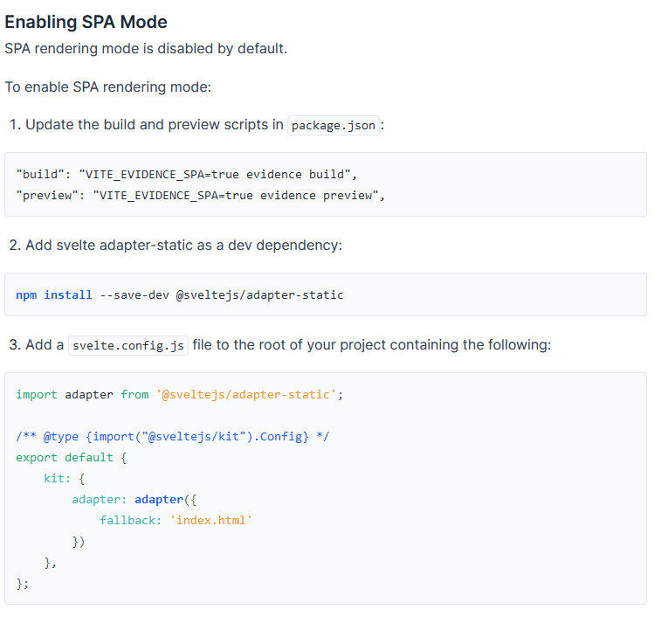Image resolution: width=668 pixels, height=644 pixels.
Task: Click the @type JSDoc comment line
Action: click(x=172, y=436)
